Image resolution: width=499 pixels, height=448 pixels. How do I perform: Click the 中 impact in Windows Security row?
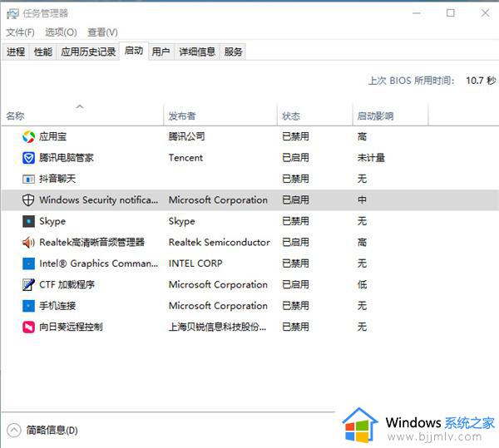[362, 200]
